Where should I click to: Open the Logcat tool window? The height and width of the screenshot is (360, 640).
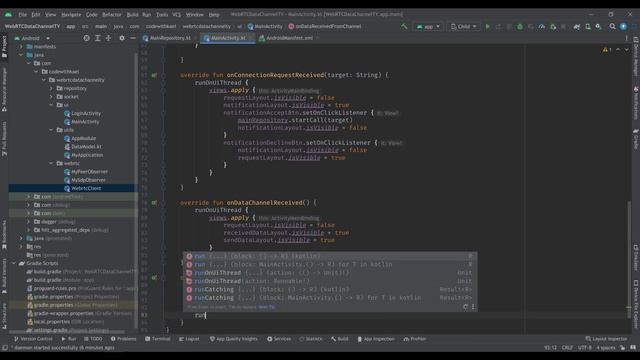click(x=189, y=339)
